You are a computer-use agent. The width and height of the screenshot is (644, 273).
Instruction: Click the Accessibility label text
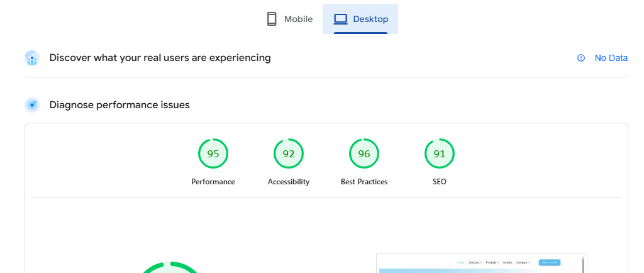pos(289,182)
